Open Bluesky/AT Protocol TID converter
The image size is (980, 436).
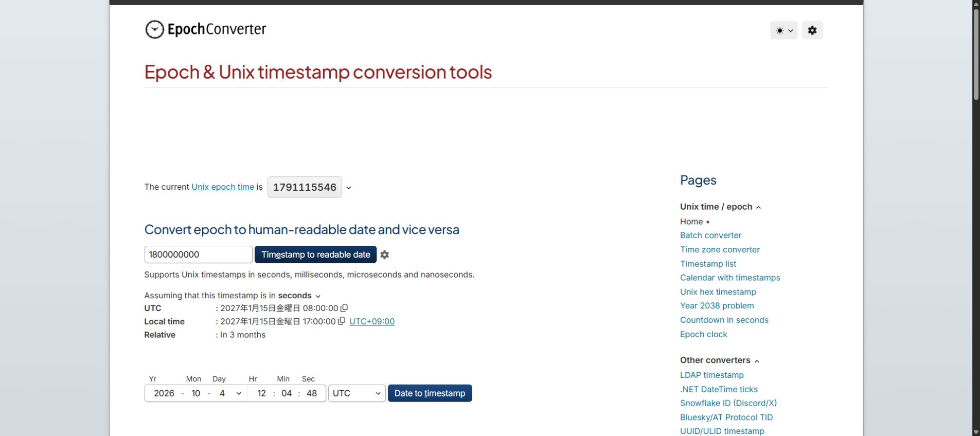(726, 417)
